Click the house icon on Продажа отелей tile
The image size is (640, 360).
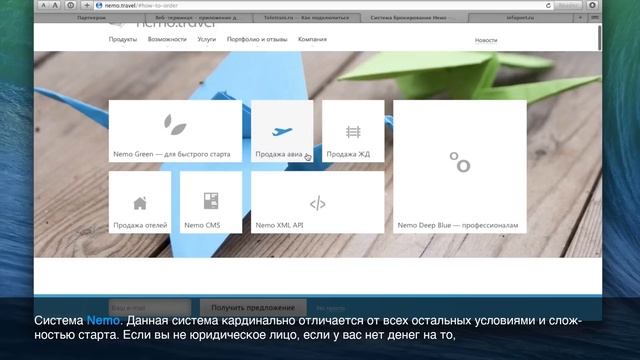tap(140, 203)
